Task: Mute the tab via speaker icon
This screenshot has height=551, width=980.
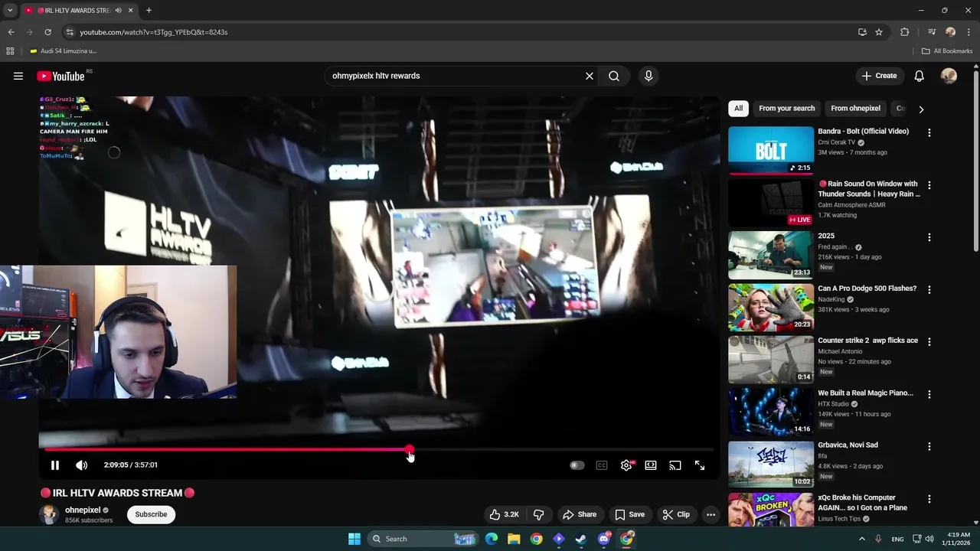Action: [x=118, y=11]
